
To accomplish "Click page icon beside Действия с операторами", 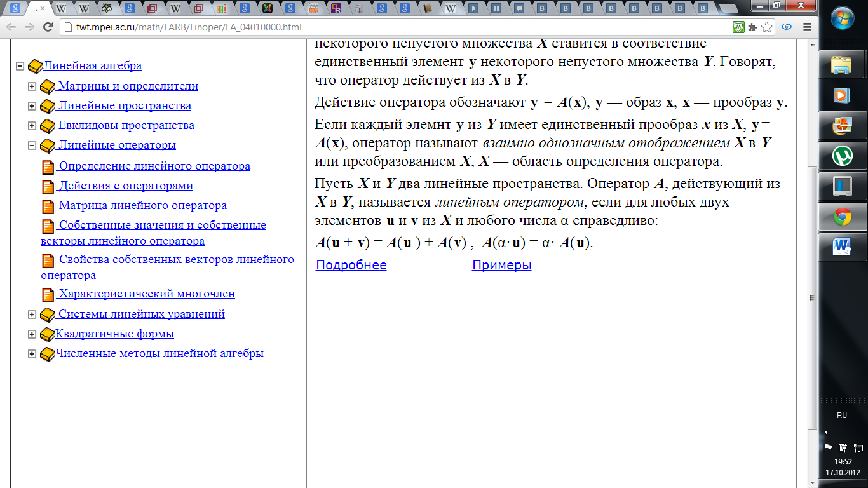I will tap(48, 187).
